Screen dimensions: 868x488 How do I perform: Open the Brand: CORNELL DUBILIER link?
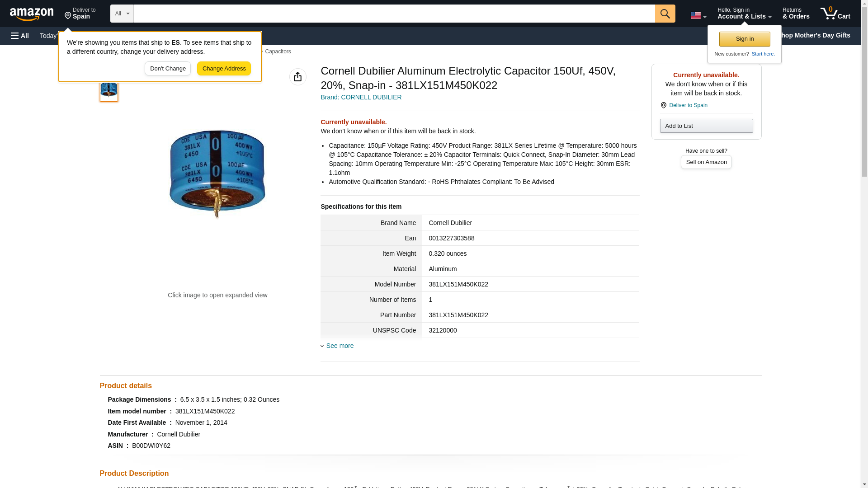coord(361,97)
